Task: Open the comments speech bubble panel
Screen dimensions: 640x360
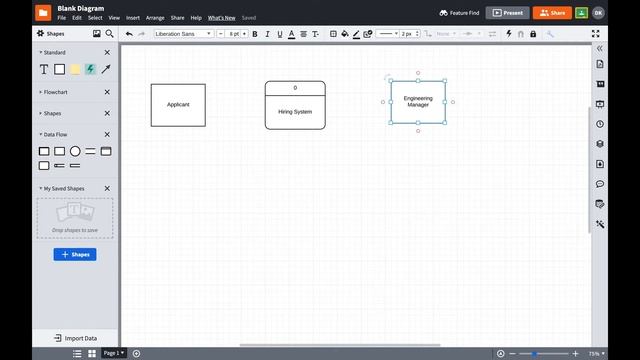Action: tap(600, 184)
